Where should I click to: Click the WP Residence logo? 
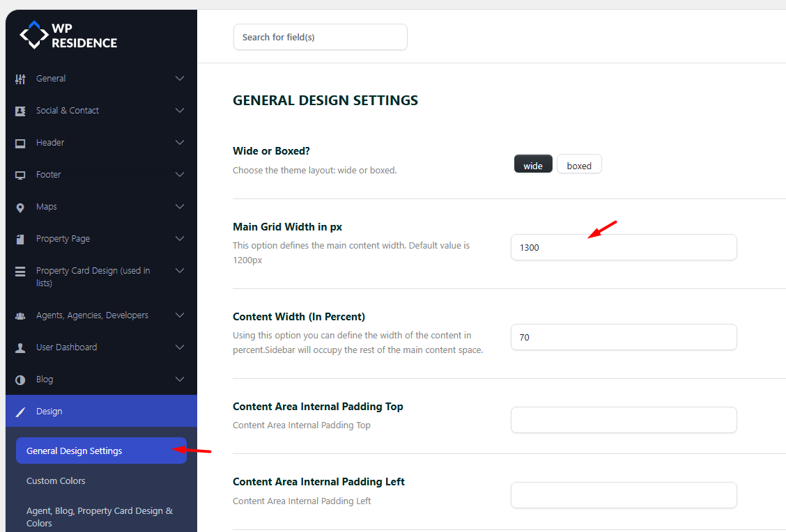68,36
